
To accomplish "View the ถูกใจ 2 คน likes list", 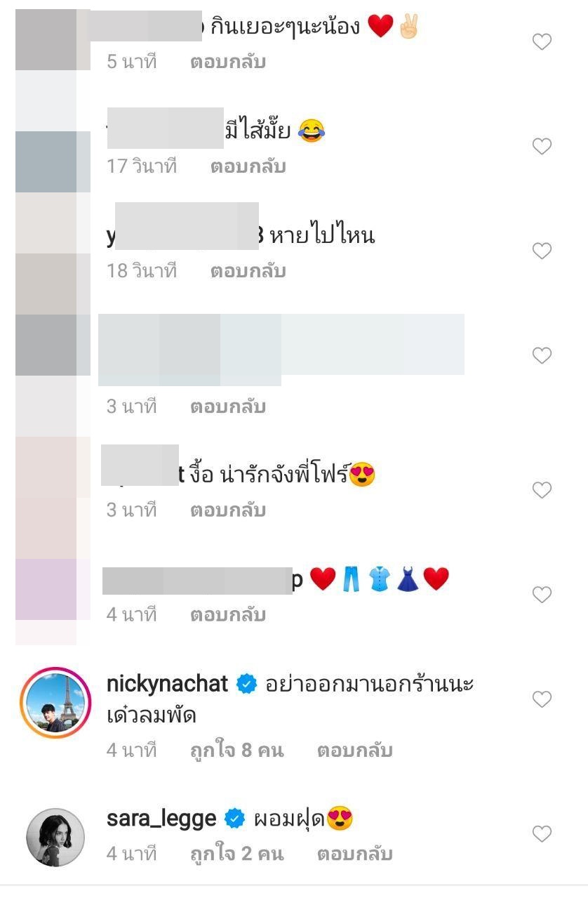I will [237, 854].
